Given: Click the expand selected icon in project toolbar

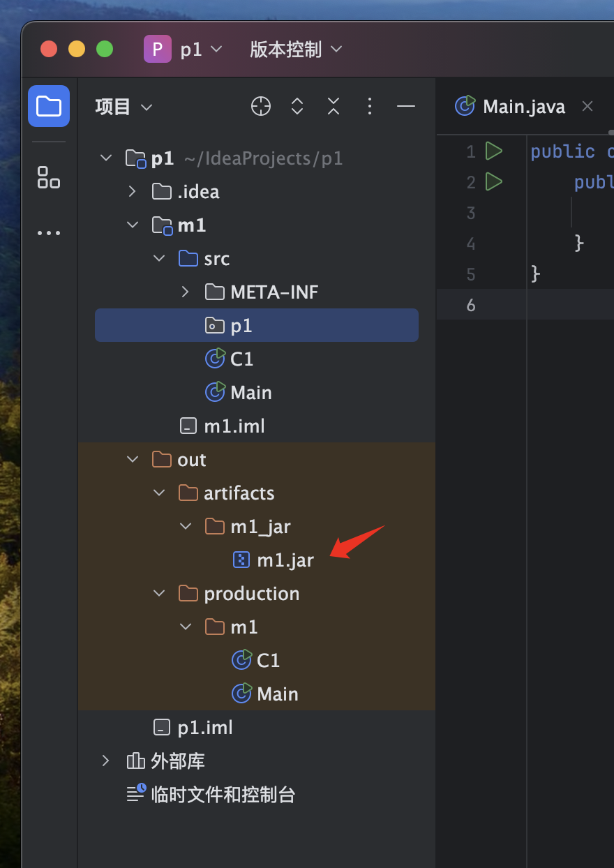Looking at the screenshot, I should tap(297, 107).
